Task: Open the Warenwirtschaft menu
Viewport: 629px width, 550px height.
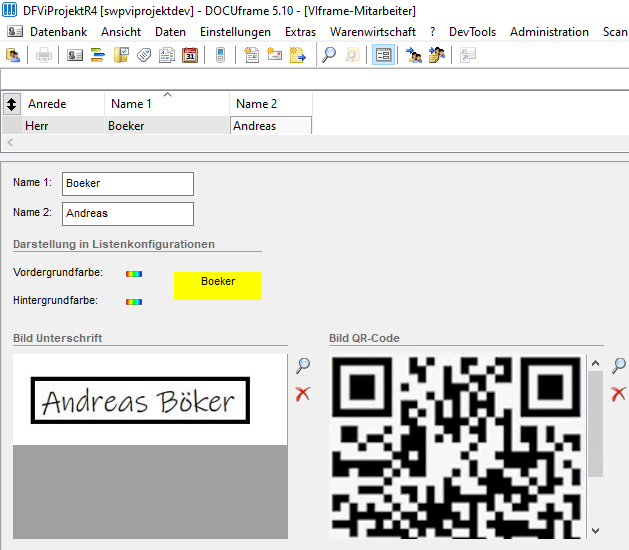Action: point(373,32)
